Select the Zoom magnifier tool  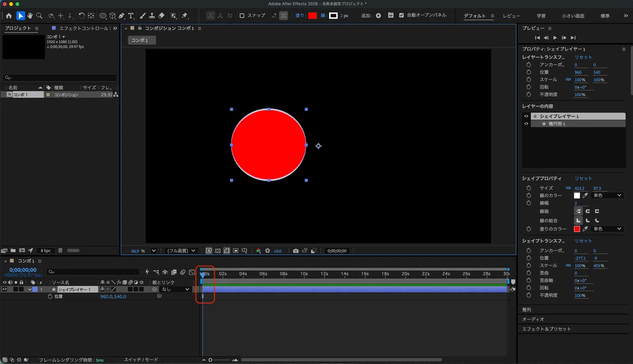point(40,16)
